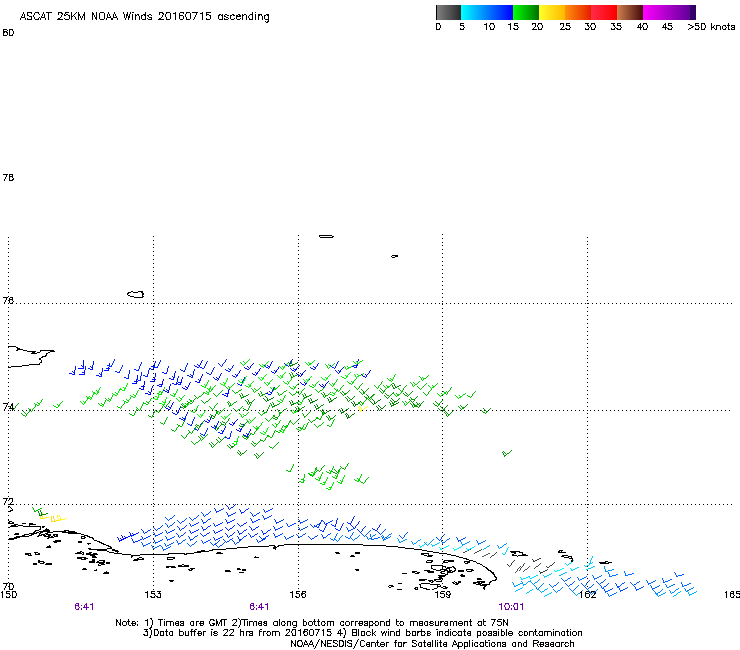Click the NOAA/NESDIS Center credit line
Screen dimensions: 740x650
click(x=432, y=644)
